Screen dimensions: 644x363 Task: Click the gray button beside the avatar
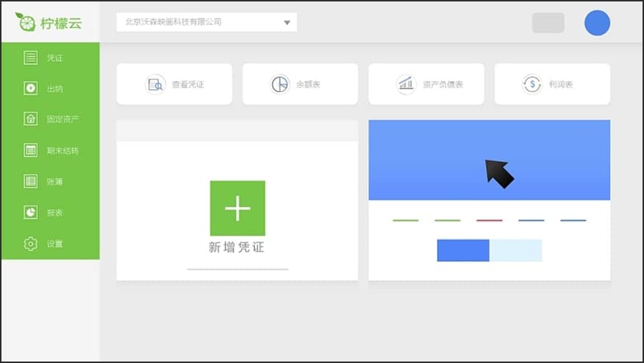[x=548, y=23]
